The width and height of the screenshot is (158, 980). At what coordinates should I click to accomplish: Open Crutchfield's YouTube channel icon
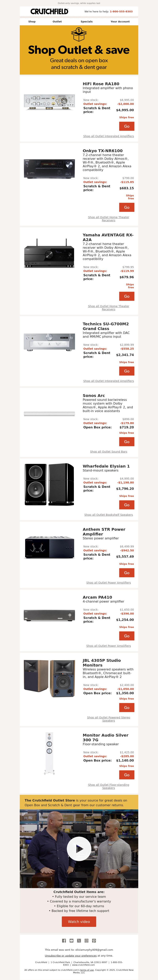(71, 940)
